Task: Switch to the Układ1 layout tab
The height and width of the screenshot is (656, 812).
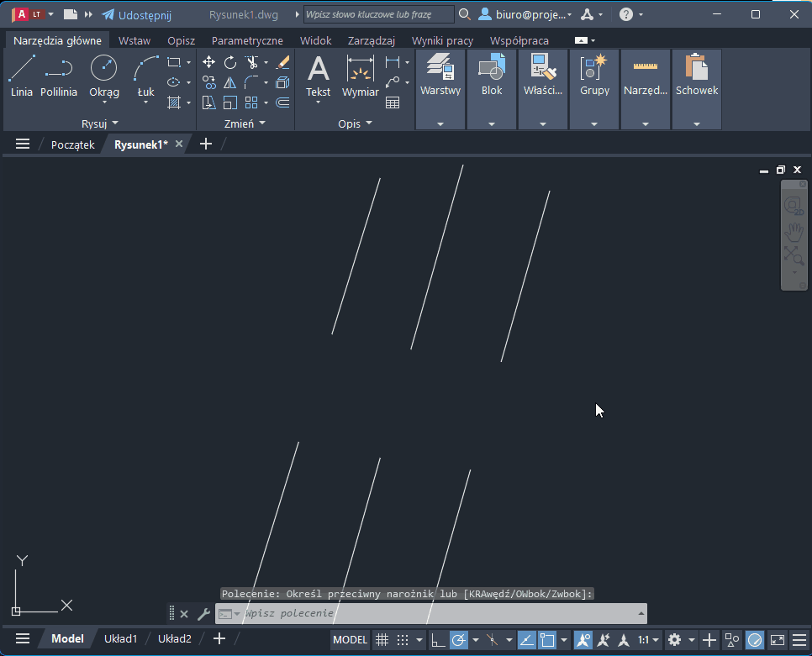Action: click(120, 638)
